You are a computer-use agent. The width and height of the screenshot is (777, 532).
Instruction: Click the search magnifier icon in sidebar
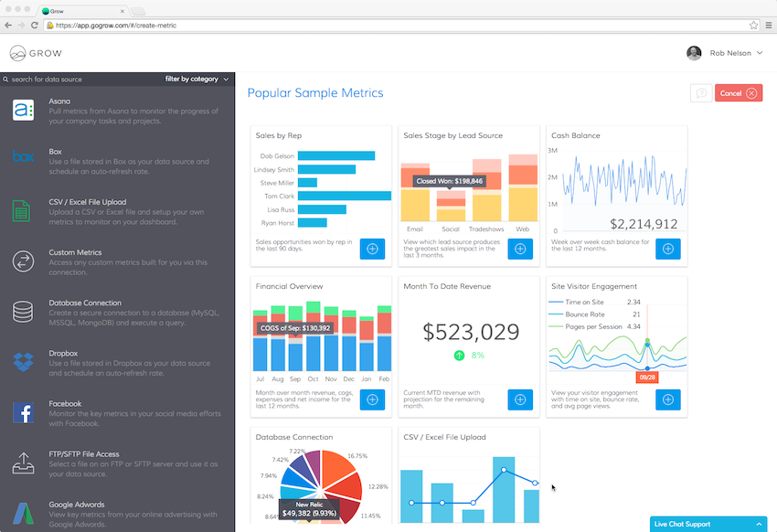(x=6, y=80)
